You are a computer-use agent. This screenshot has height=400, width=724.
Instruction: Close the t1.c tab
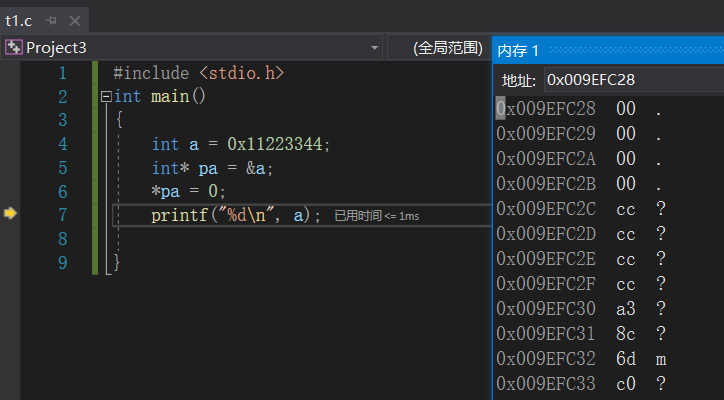click(74, 21)
